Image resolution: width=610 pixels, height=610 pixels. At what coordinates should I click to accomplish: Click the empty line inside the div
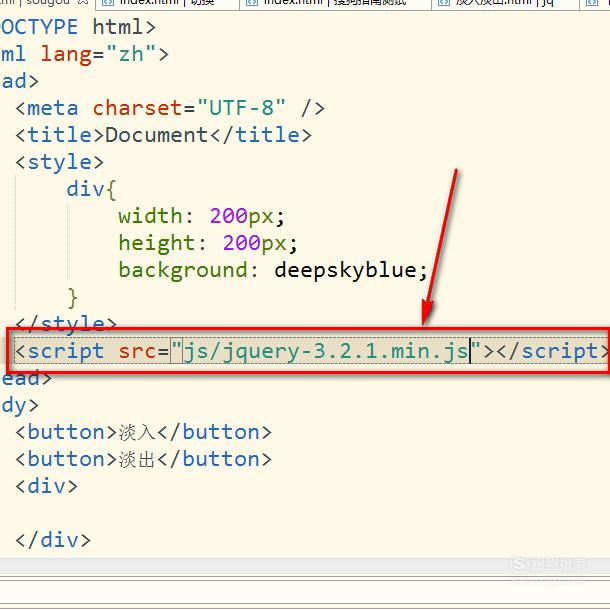305,514
